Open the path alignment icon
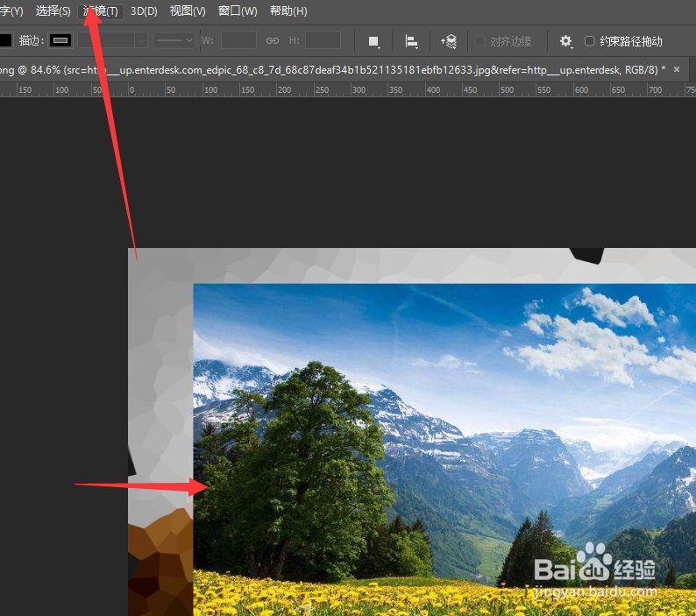Image resolution: width=696 pixels, height=616 pixels. pos(411,42)
